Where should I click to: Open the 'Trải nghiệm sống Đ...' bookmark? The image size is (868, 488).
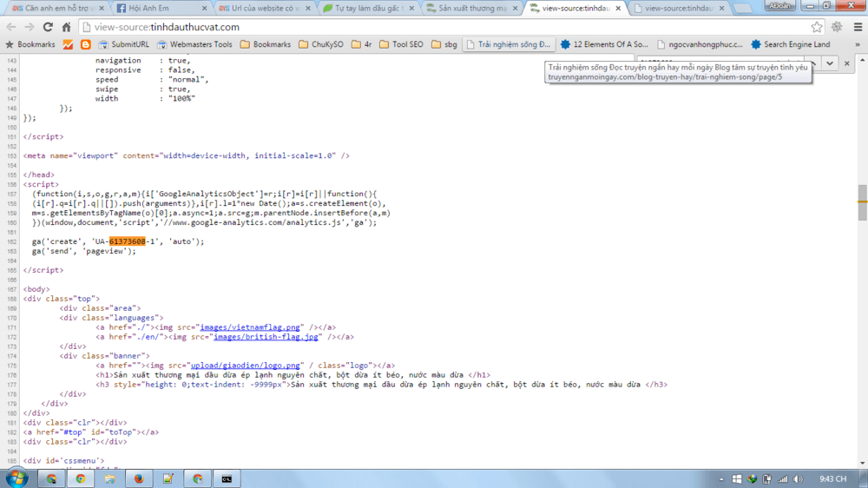[508, 44]
